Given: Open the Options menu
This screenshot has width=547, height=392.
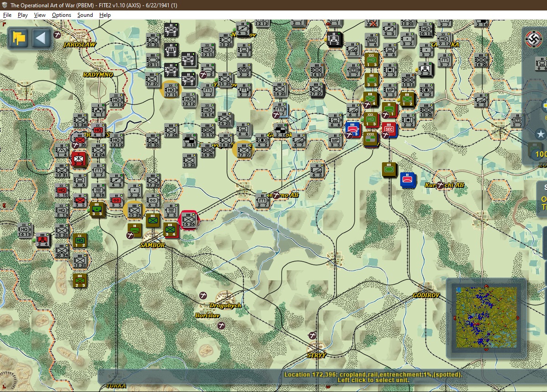Looking at the screenshot, I should tap(62, 15).
